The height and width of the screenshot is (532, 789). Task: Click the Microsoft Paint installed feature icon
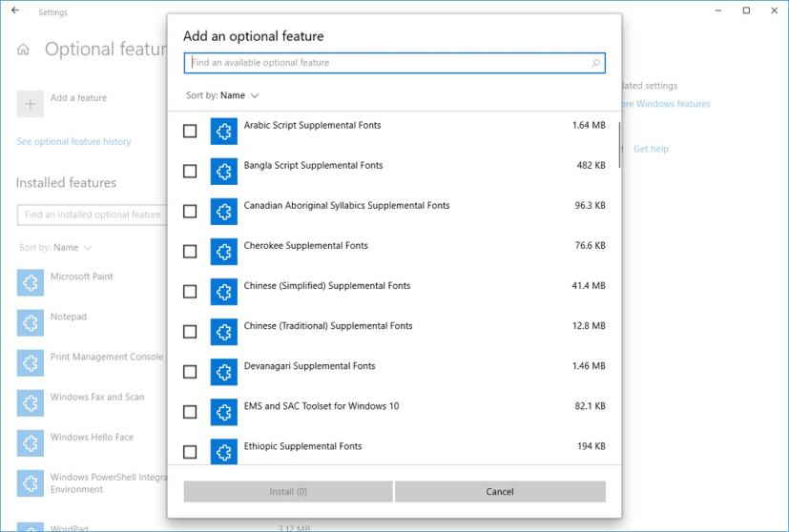[x=31, y=282]
